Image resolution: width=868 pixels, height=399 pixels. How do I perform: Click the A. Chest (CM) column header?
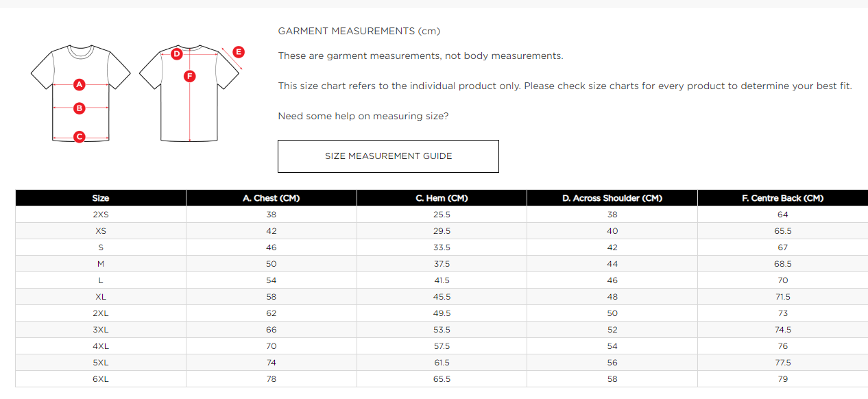coord(271,198)
